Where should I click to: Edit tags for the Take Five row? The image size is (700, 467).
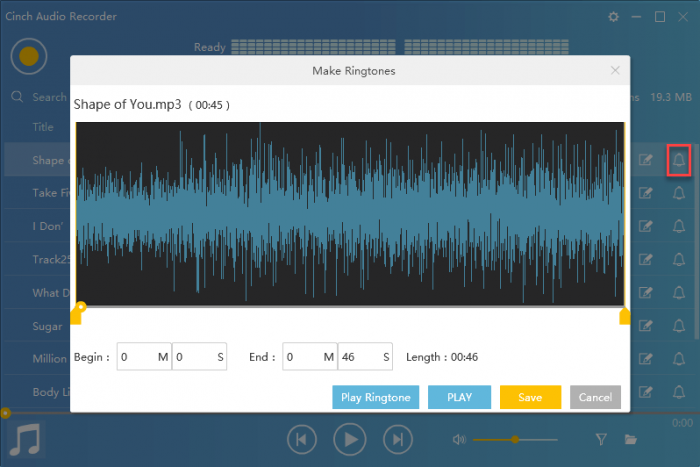point(646,193)
